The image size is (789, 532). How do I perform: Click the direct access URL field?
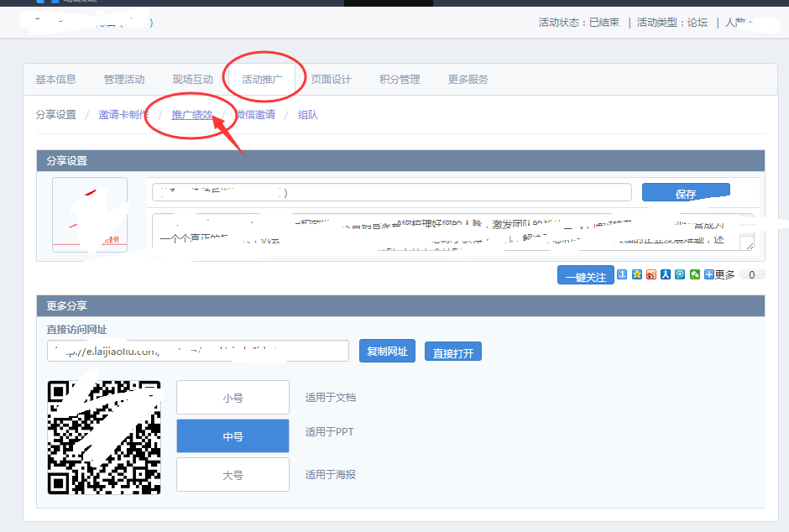tap(198, 351)
